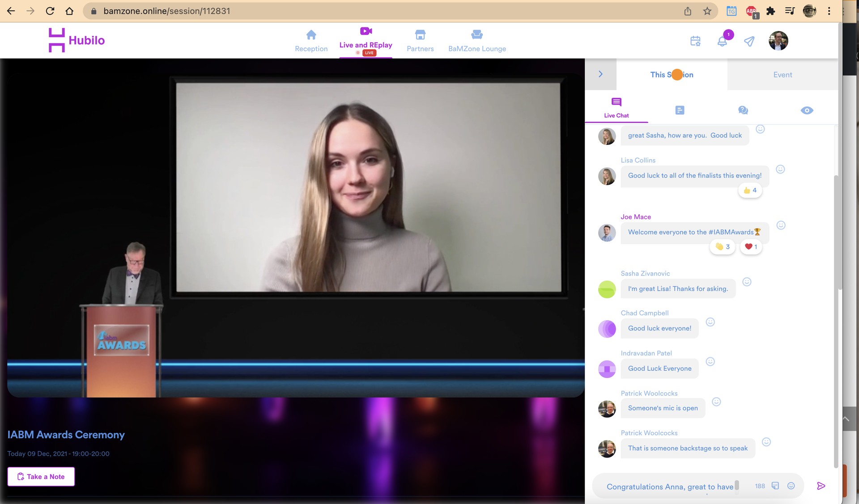Collapse the chat side panel chevron
Image resolution: width=859 pixels, height=504 pixels.
tap(600, 74)
